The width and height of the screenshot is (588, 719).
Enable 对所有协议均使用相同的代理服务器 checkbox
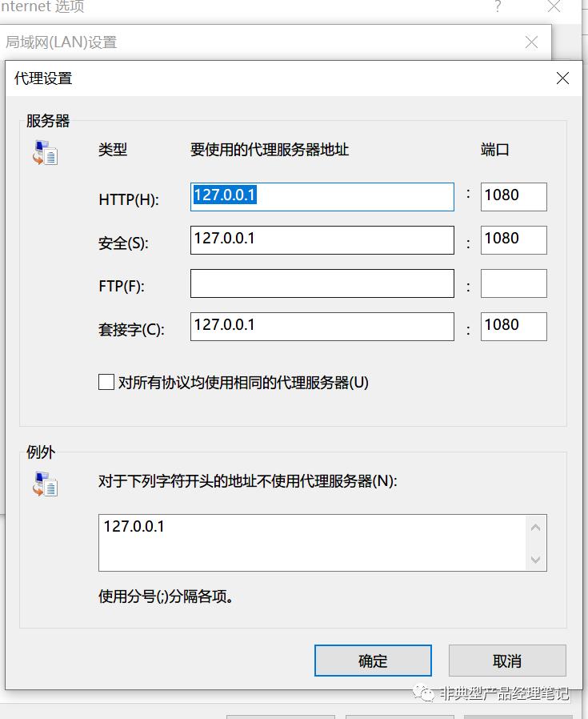[106, 382]
